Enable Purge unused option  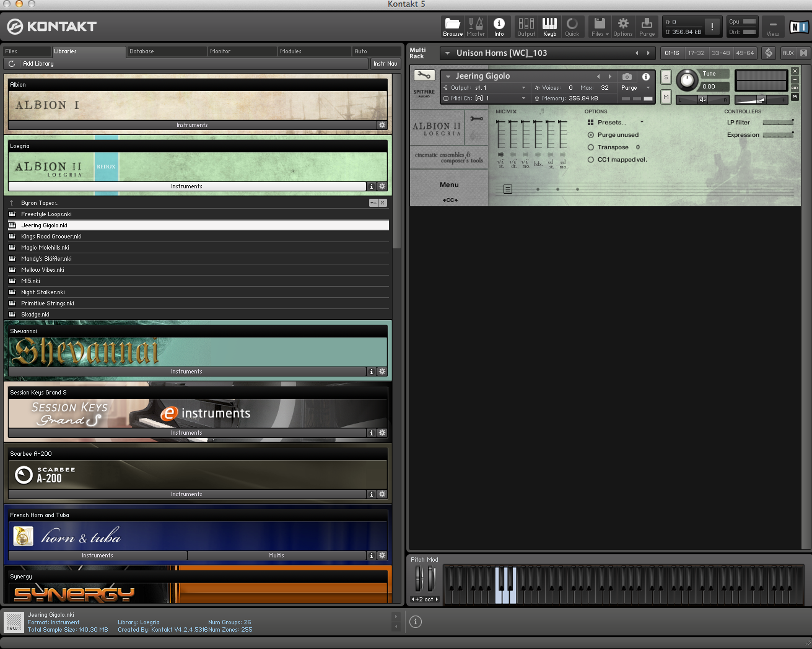click(591, 135)
